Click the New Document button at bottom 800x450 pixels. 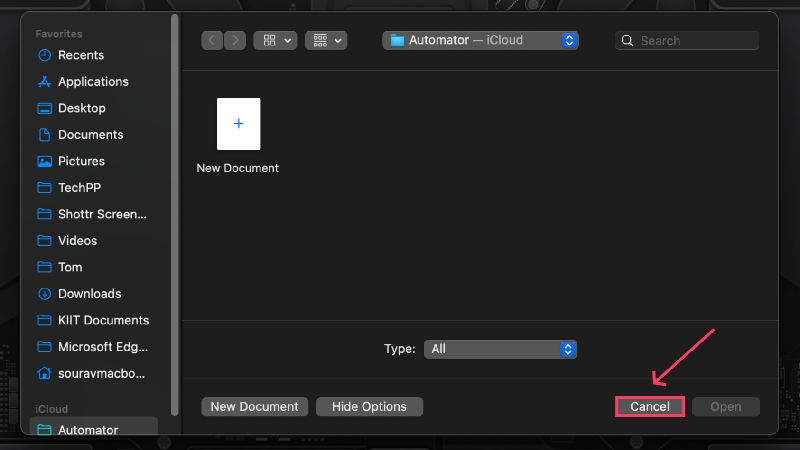pyautogui.click(x=255, y=407)
